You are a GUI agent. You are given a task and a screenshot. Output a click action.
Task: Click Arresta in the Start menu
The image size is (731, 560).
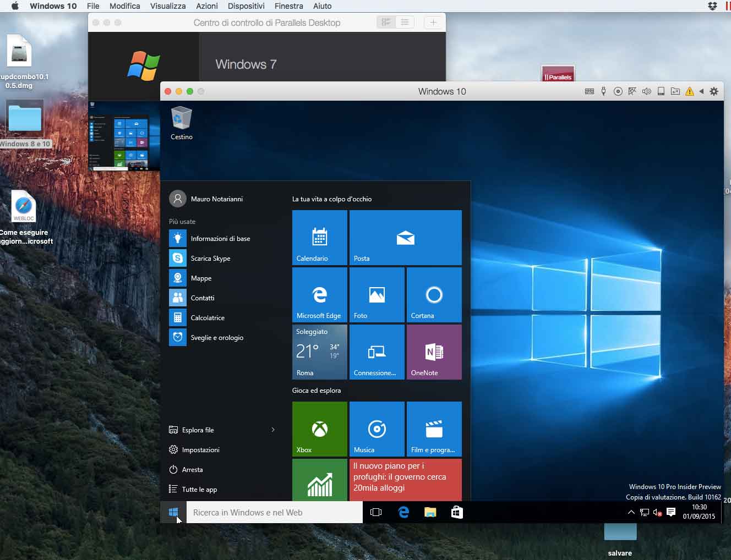tap(192, 470)
